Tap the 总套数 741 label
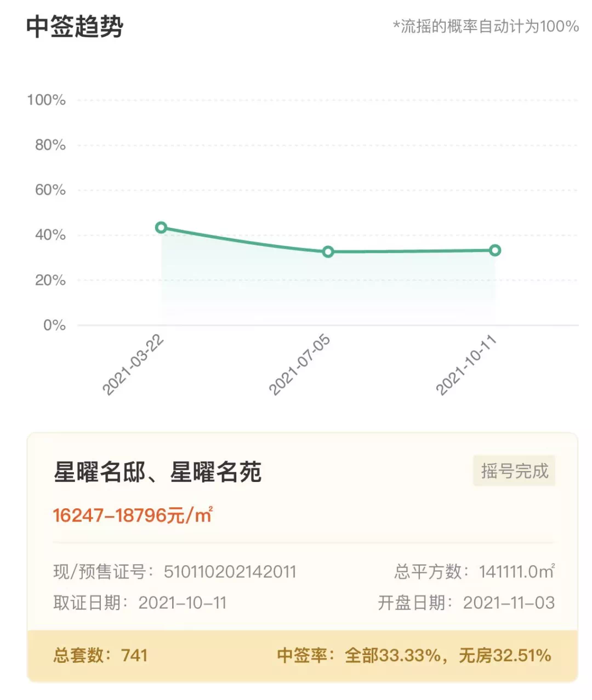 [x=100, y=655]
